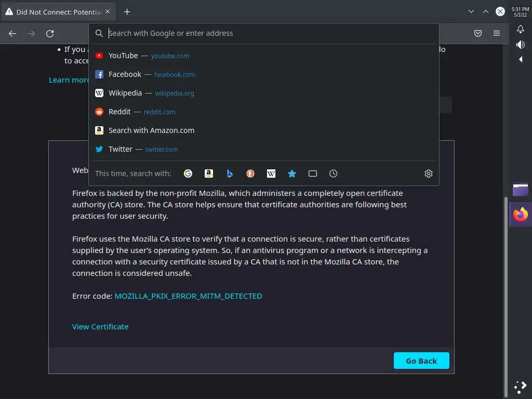The image size is (532, 399).
Task: Click the upward chevron in the title bar
Action: pyautogui.click(x=486, y=11)
